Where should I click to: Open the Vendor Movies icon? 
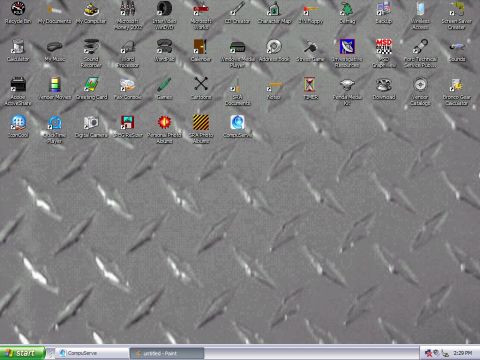[54, 85]
